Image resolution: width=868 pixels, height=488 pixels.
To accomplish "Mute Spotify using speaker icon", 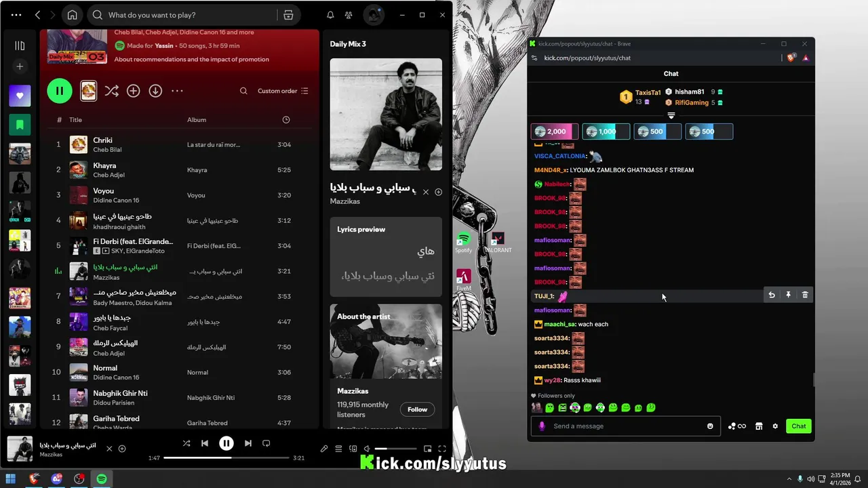I will click(367, 449).
